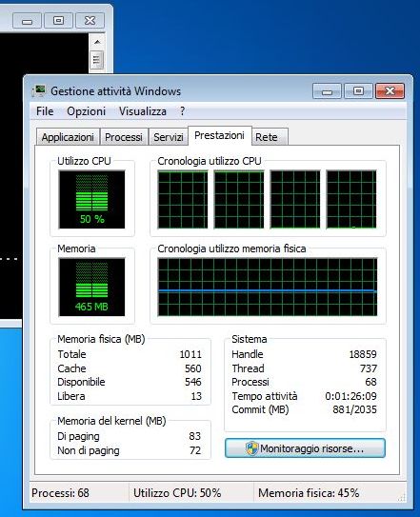420x517 pixels.
Task: Open the Visualizza menu
Action: 143,111
